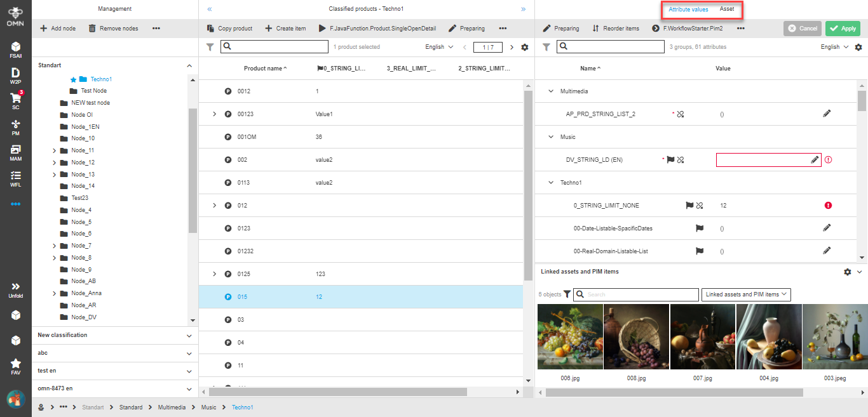868x417 pixels.
Task: Open the attribute table settings gear
Action: click(x=860, y=46)
